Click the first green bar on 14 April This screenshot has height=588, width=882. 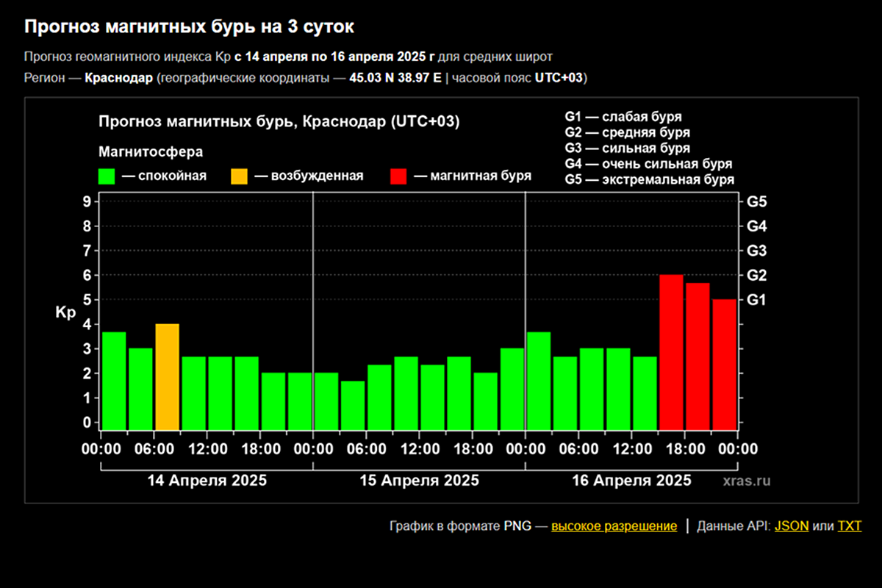point(114,381)
